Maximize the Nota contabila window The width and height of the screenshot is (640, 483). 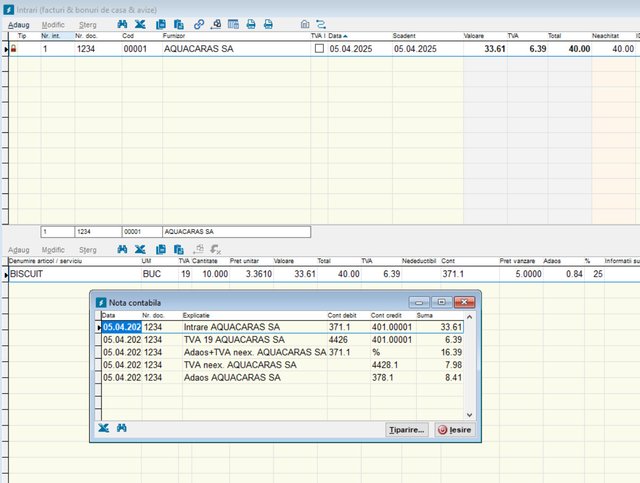(441, 302)
